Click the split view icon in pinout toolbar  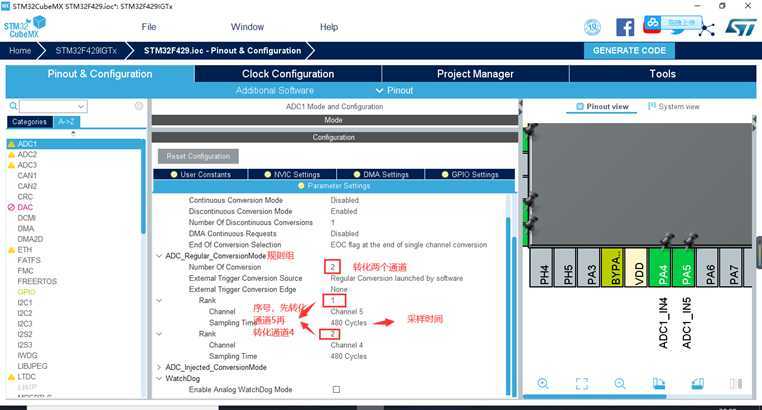point(736,384)
